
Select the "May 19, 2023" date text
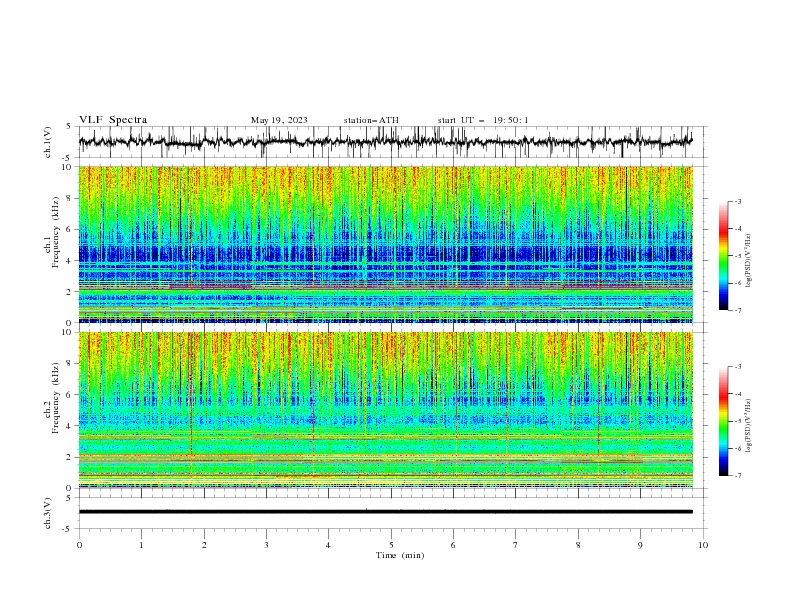tap(279, 120)
